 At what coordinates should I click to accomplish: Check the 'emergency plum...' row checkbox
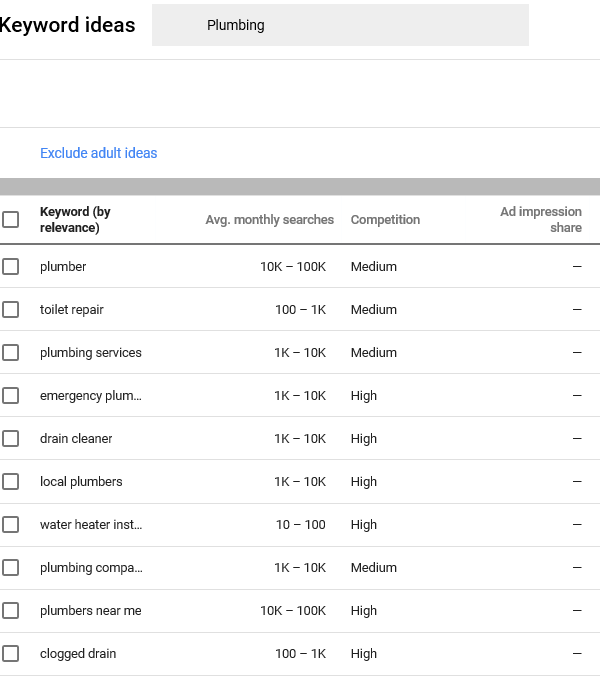click(x=10, y=395)
